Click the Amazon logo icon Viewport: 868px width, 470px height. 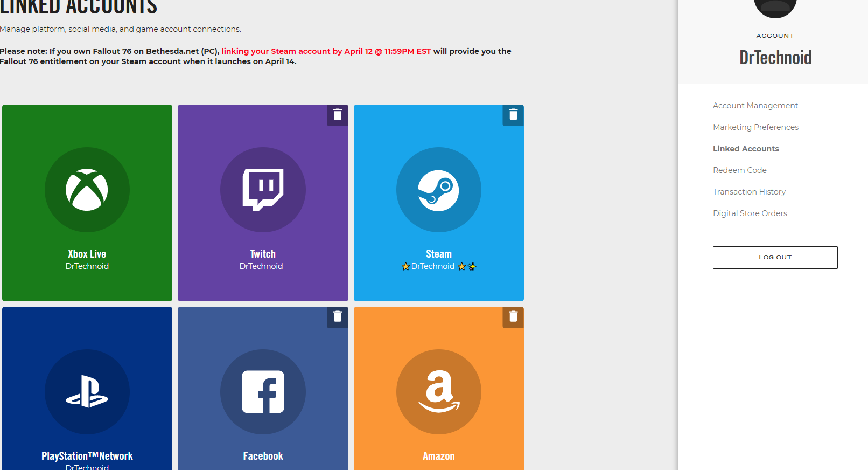[439, 392]
